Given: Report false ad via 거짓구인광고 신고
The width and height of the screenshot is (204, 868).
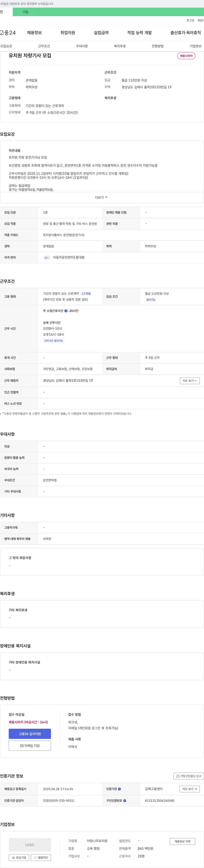Looking at the screenshot, I should [188, 776].
